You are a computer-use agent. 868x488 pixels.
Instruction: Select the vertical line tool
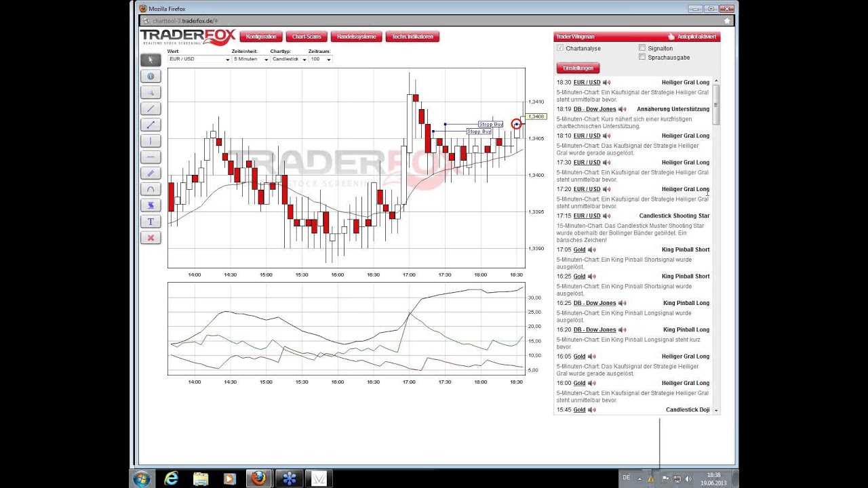(x=151, y=141)
